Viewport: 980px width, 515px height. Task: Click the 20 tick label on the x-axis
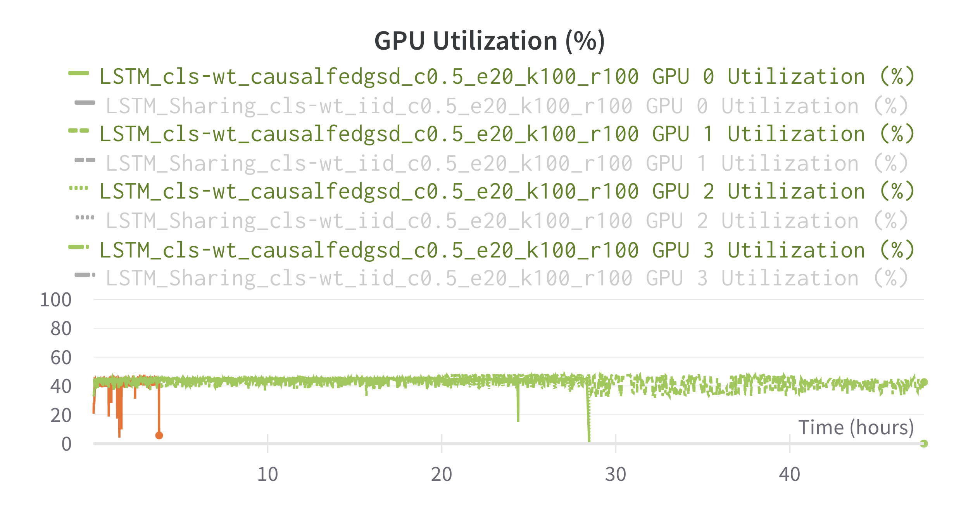tap(441, 475)
